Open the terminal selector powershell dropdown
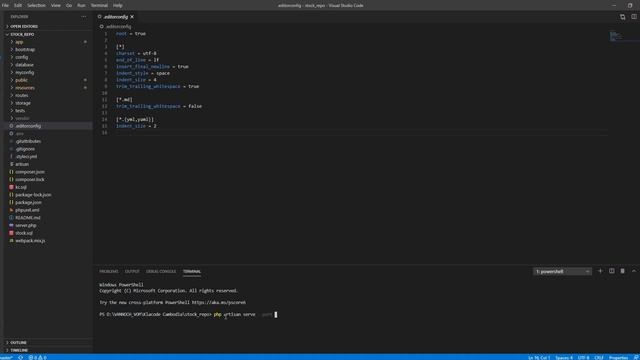This screenshot has height=360, width=640. coord(562,271)
